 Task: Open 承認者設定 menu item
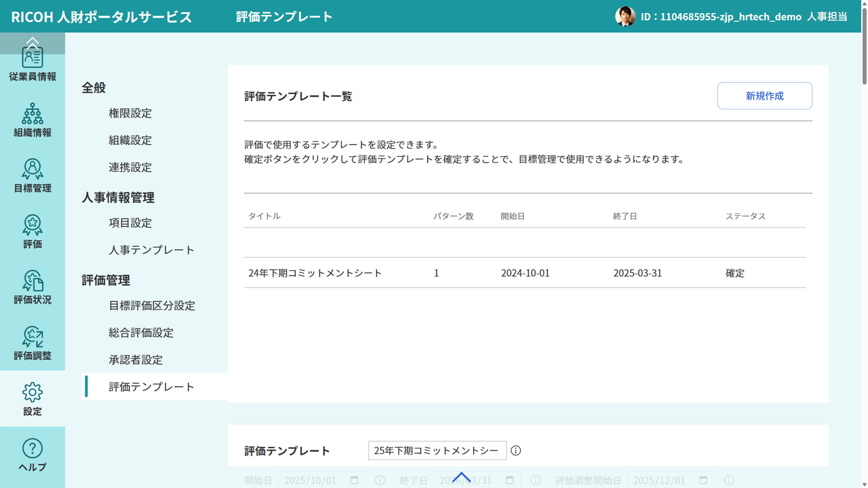click(135, 360)
